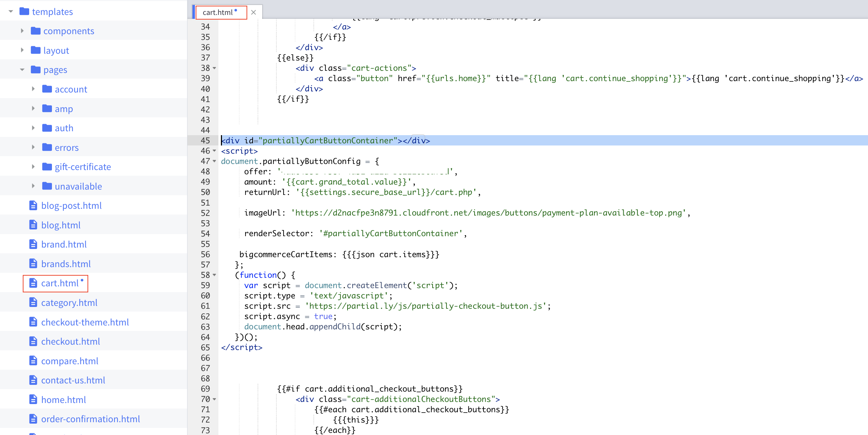Click the script.src URL string
This screenshot has width=868, height=435.
click(x=426, y=306)
